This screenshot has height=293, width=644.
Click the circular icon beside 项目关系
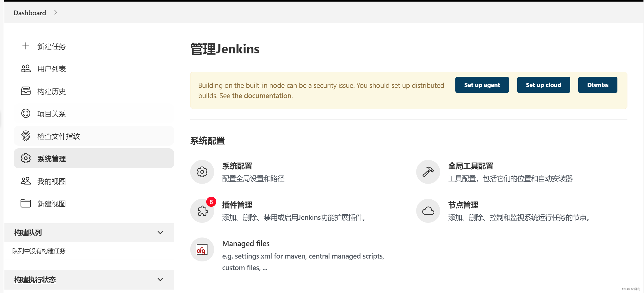26,114
